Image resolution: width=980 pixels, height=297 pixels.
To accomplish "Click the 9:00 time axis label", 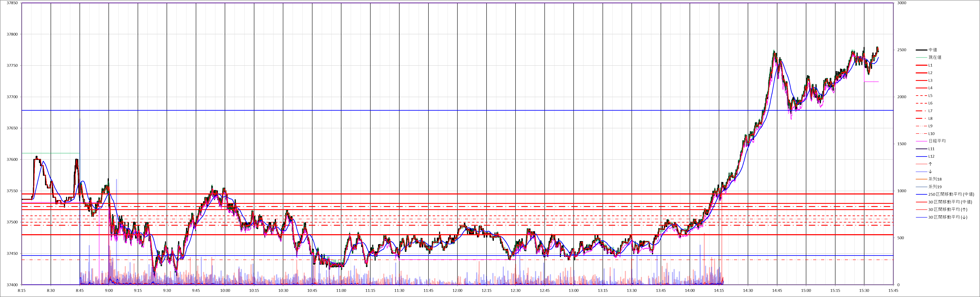I will (x=109, y=291).
